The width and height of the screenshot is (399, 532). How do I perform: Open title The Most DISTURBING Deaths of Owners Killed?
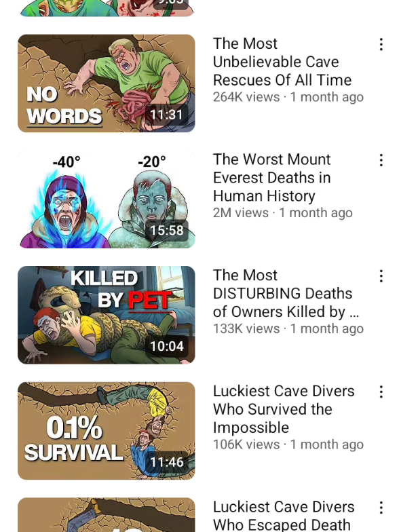[x=286, y=293]
